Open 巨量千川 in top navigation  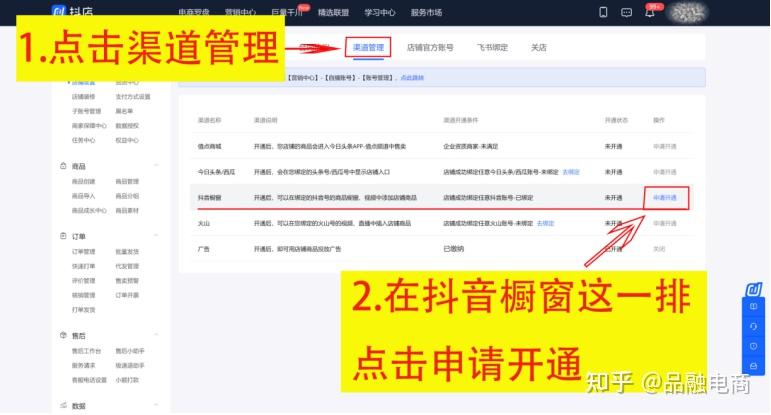click(x=287, y=12)
